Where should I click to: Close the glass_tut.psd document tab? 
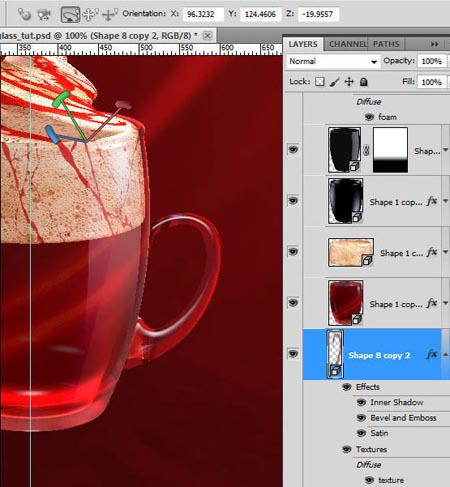[207, 35]
